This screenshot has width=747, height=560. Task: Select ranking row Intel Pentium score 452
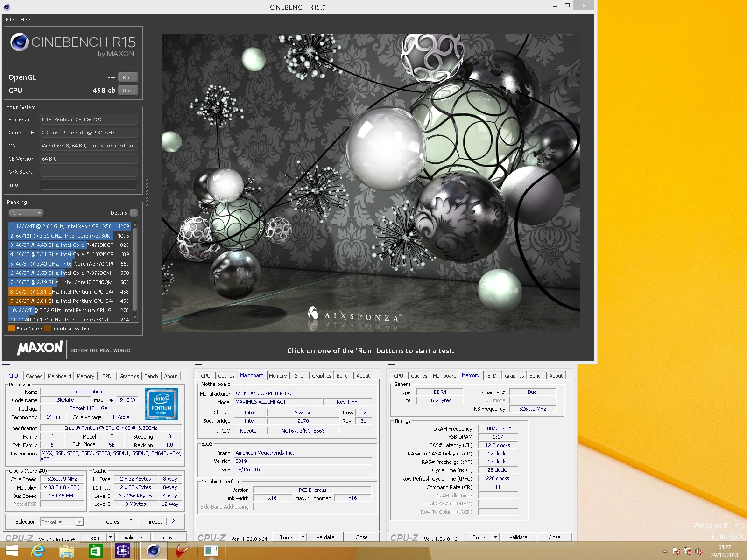point(70,301)
